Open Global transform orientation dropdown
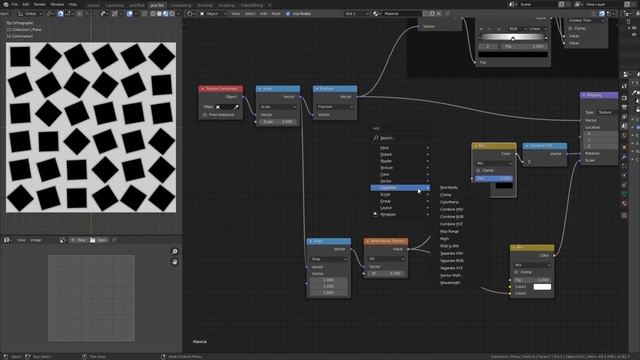The width and height of the screenshot is (640, 360). [29, 13]
